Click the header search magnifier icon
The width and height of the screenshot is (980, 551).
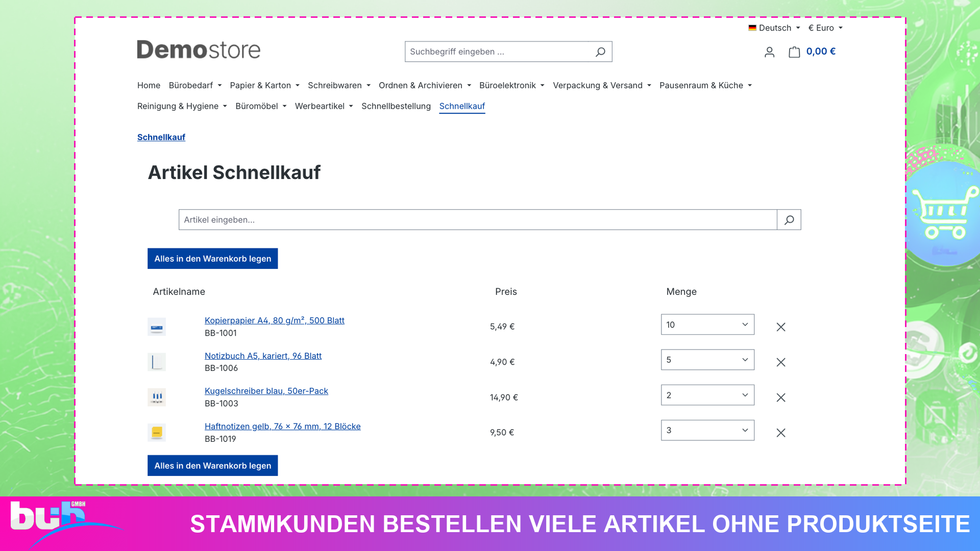click(600, 52)
